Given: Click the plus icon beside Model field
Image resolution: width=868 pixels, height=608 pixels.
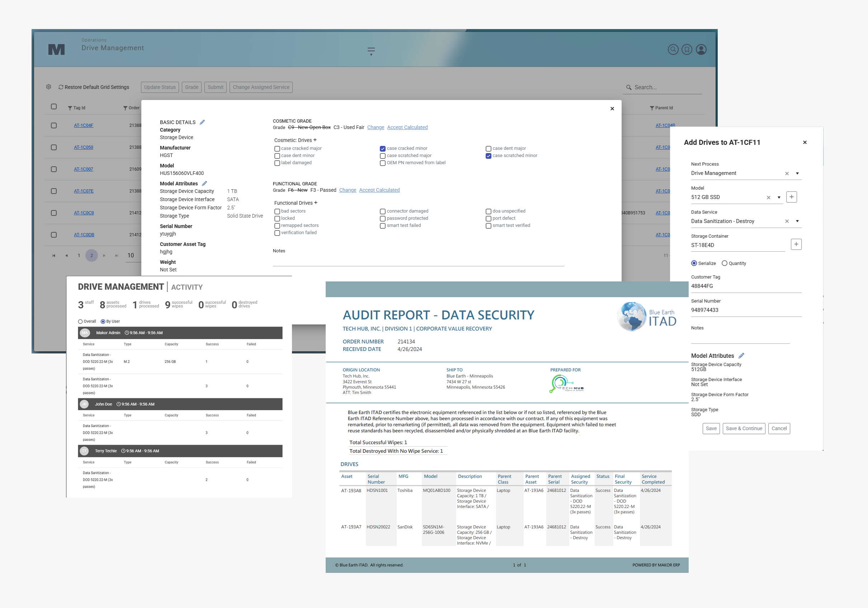Looking at the screenshot, I should coord(791,197).
